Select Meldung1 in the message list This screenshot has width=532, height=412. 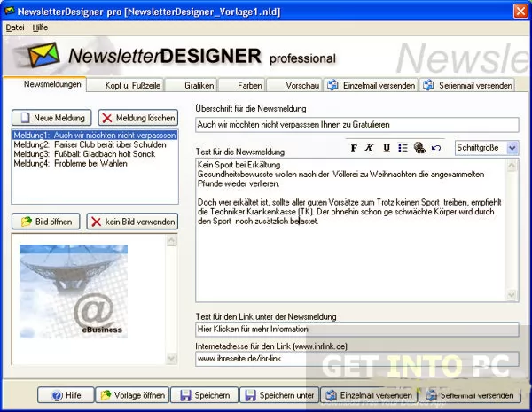tap(95, 136)
